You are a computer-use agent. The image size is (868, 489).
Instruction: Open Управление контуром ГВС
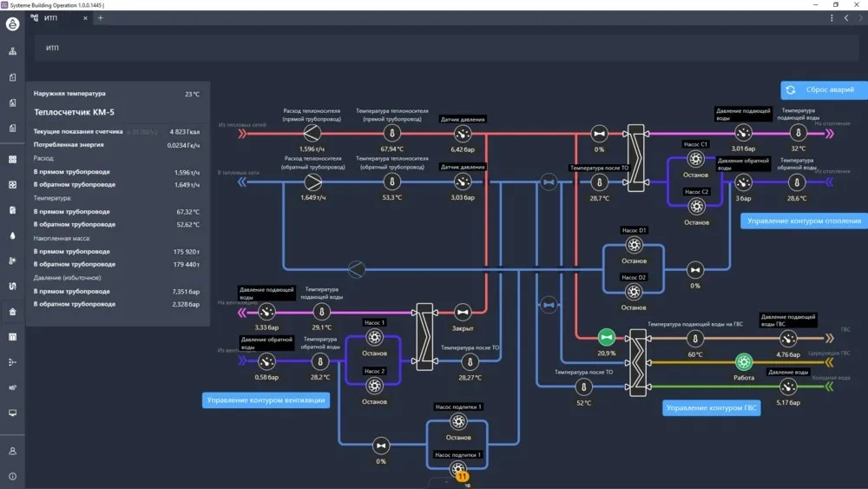click(711, 407)
